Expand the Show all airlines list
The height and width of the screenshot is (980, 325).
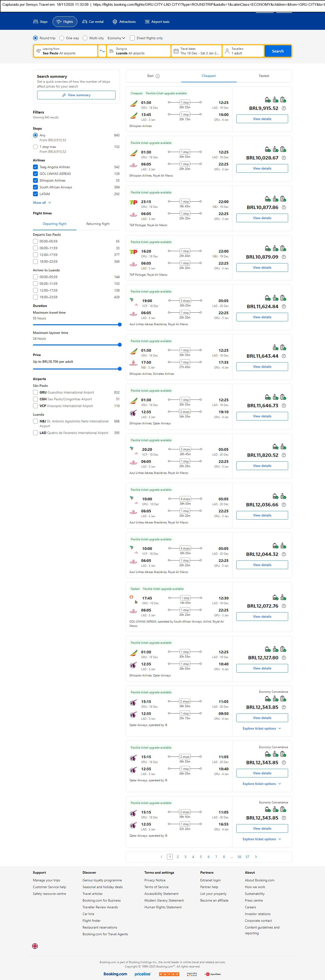click(x=41, y=203)
